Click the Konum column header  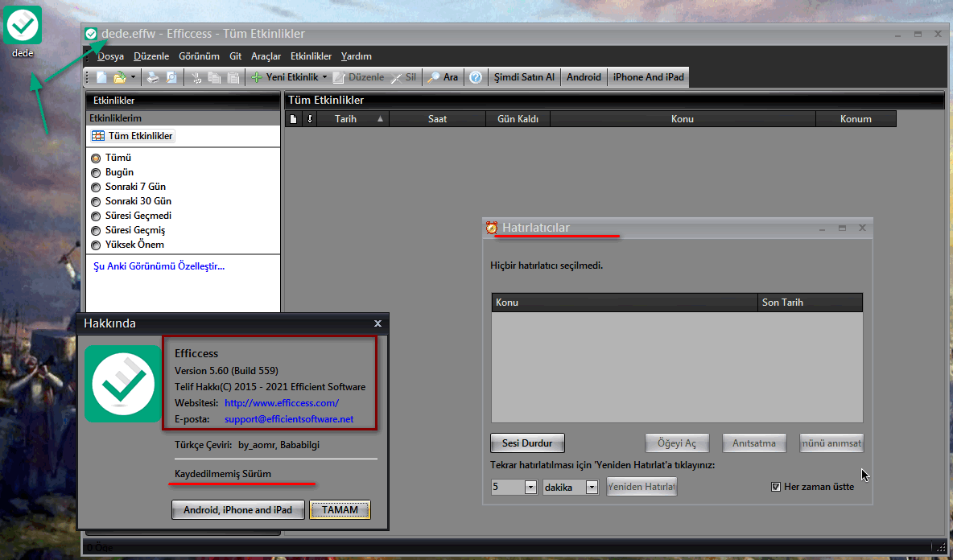[x=856, y=119]
